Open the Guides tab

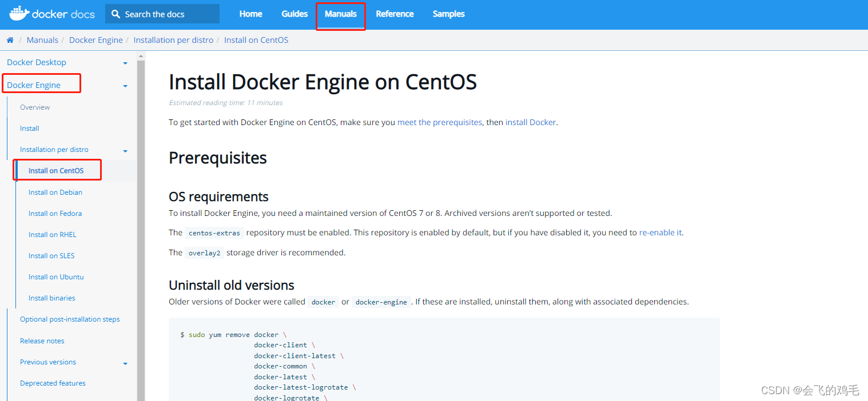click(294, 14)
